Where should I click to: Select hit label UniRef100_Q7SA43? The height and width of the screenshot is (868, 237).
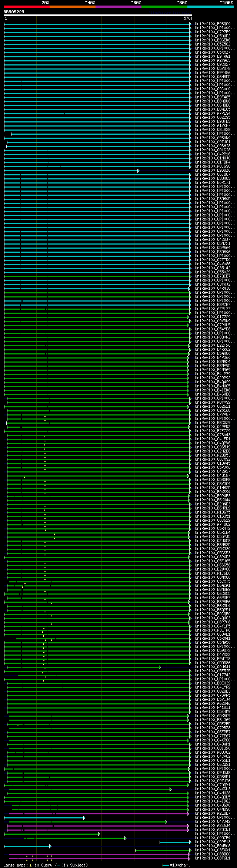[x=213, y=435]
